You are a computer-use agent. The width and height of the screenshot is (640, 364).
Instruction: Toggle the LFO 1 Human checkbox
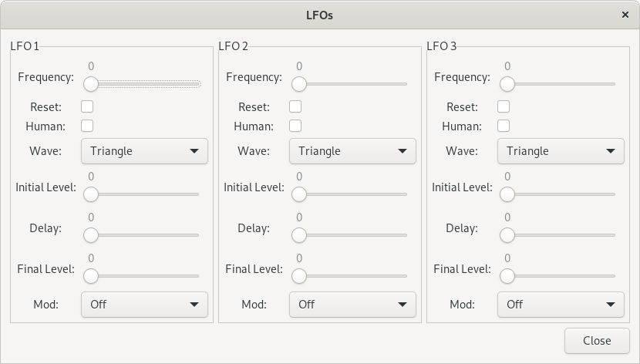tap(87, 126)
